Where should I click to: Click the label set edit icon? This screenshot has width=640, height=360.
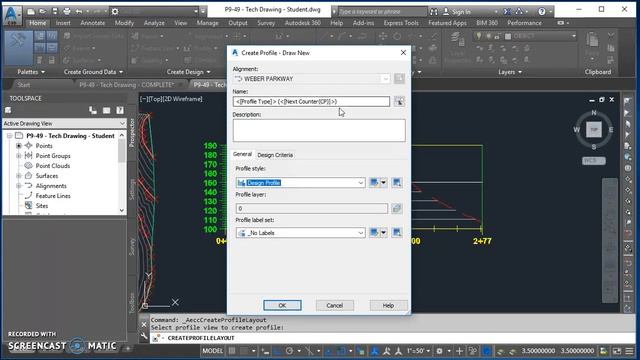pyautogui.click(x=374, y=233)
